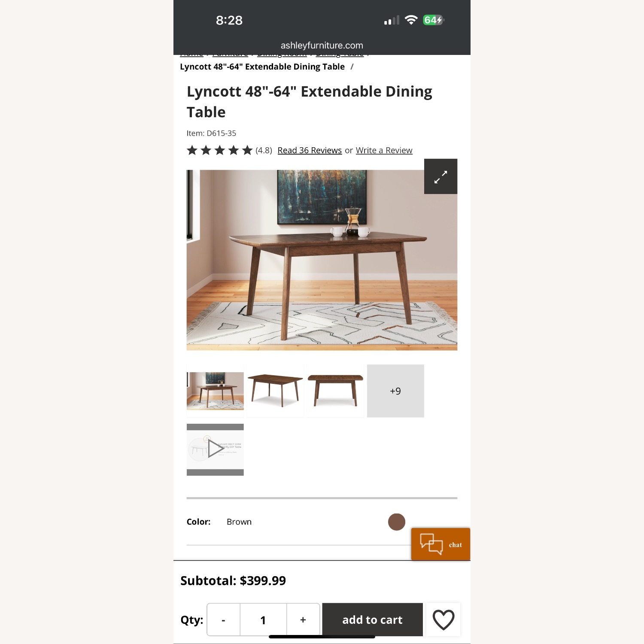The height and width of the screenshot is (644, 644).
Task: Open the Write a Review link
Action: [384, 150]
